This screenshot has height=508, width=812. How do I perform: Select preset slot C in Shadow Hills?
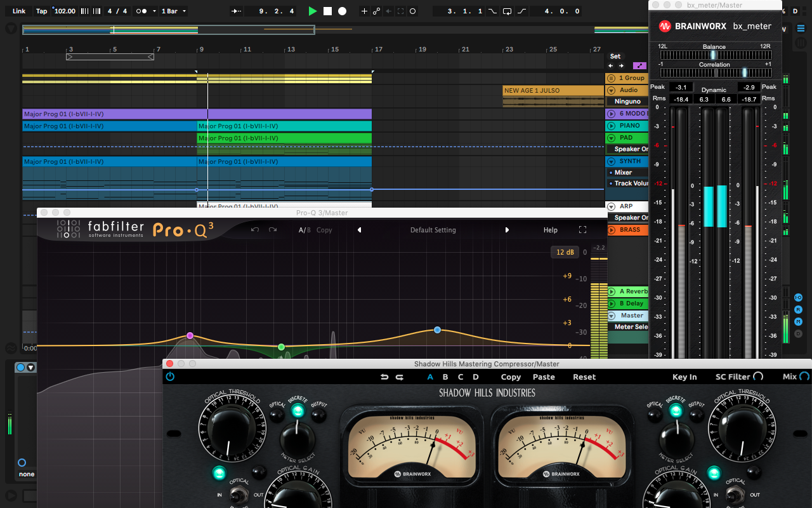point(461,377)
